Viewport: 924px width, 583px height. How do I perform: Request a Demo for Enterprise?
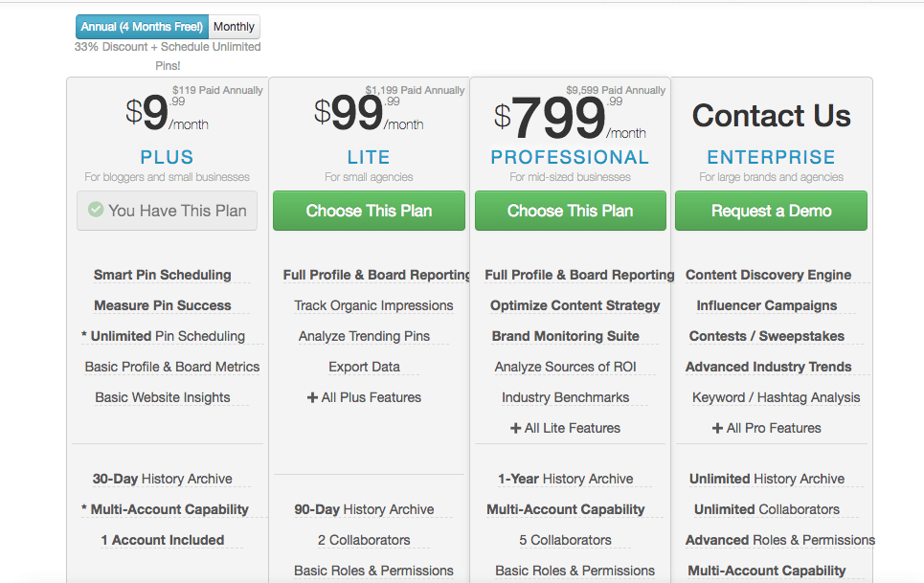pos(771,211)
